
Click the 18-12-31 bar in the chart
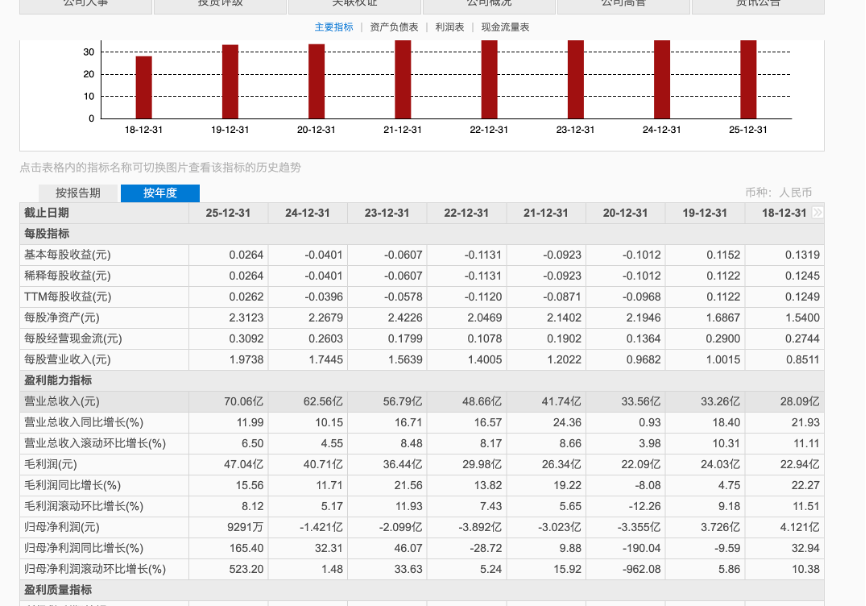click(144, 87)
